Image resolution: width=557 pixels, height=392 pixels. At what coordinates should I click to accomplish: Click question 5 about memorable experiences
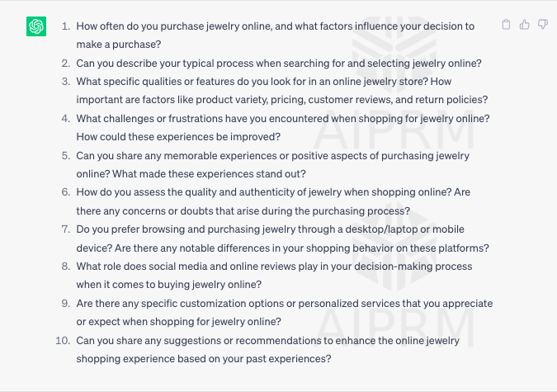273,164
